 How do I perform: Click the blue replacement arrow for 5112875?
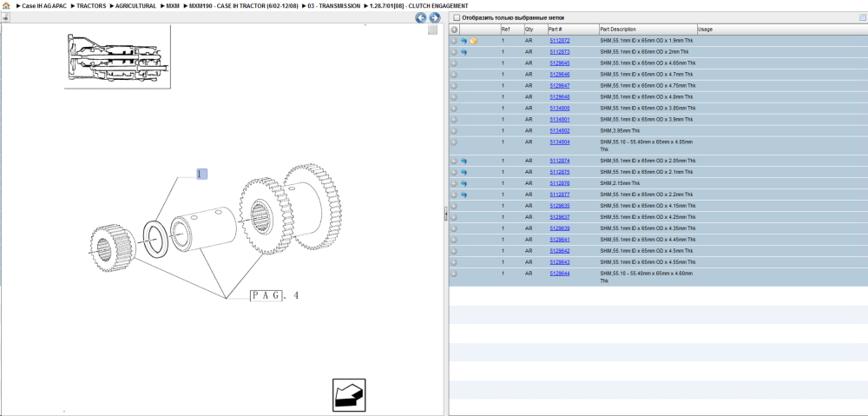(x=464, y=172)
